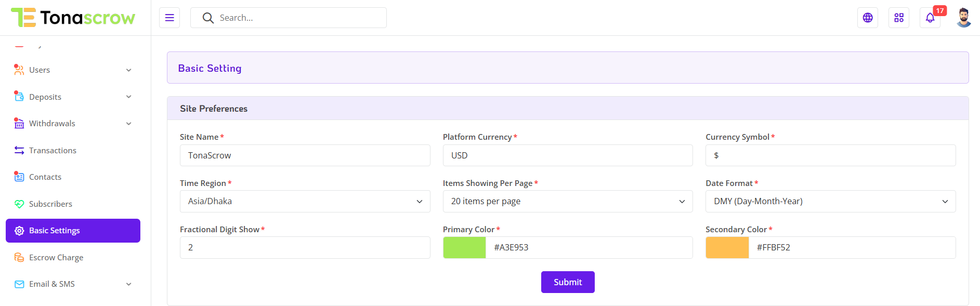
Task: Expand the Deposits sidebar submenu
Action: point(128,97)
